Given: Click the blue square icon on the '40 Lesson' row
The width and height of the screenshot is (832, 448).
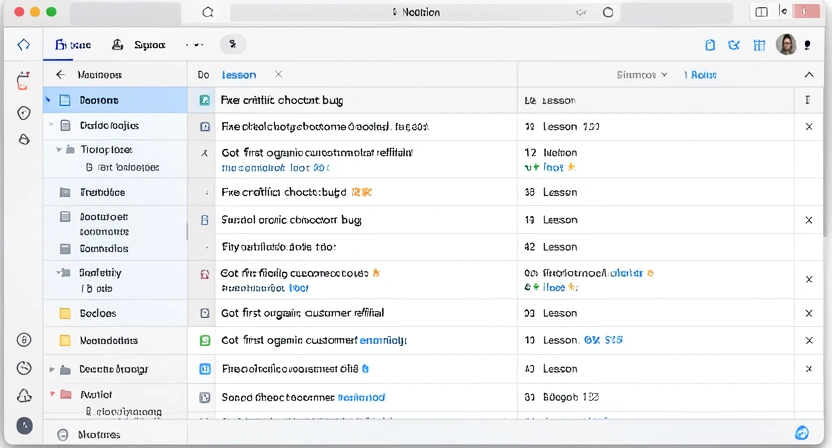Looking at the screenshot, I should (205, 369).
